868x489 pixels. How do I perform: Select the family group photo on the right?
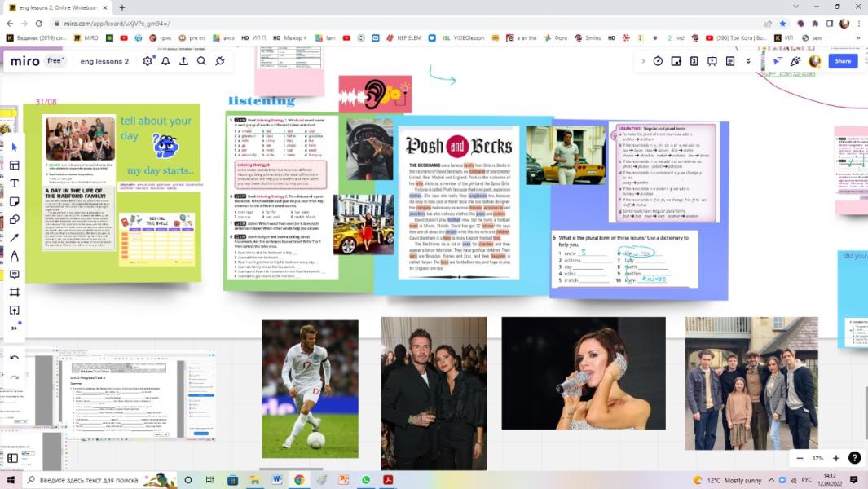click(x=751, y=383)
